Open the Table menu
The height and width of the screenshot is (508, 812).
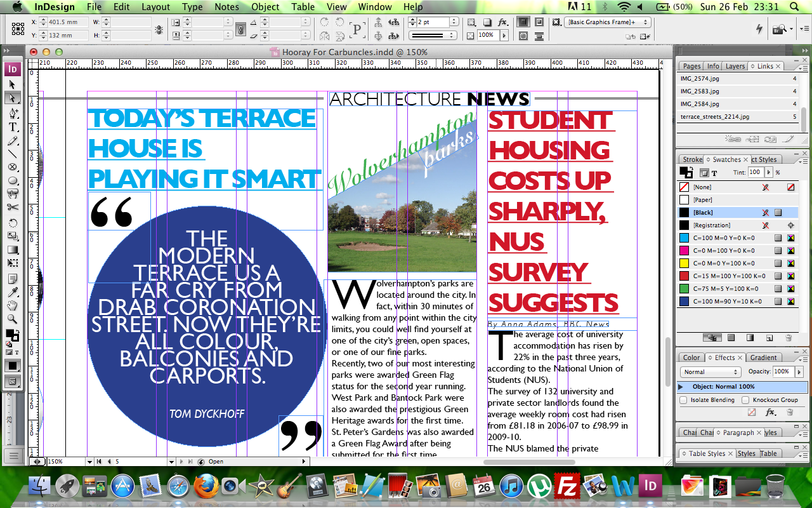click(x=303, y=7)
